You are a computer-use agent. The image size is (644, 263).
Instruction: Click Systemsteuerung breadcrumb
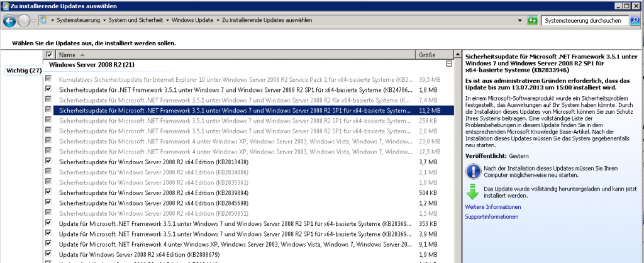(x=78, y=20)
